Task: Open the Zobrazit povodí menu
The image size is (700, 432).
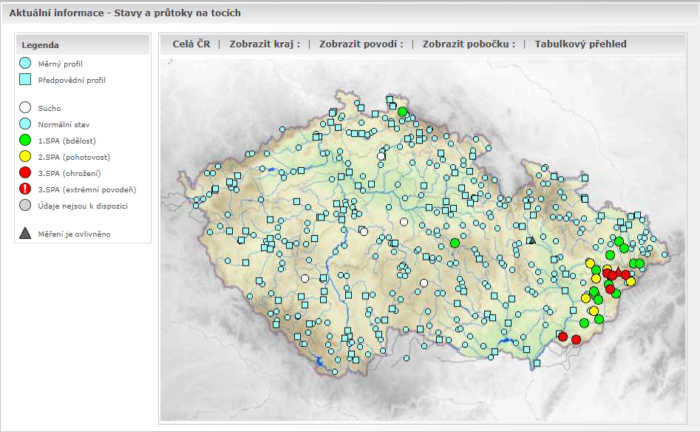Action: 361,44
